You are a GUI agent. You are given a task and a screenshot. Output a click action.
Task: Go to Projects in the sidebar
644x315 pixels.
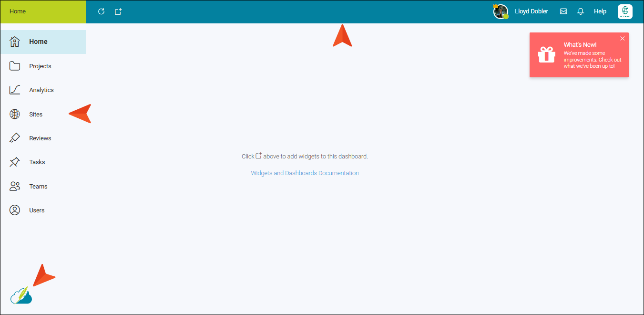40,66
